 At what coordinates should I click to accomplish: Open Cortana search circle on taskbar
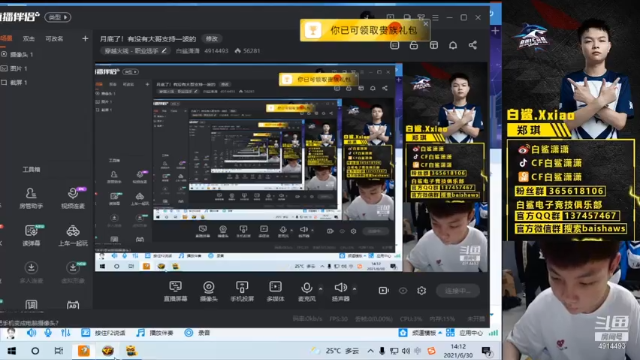35,351
